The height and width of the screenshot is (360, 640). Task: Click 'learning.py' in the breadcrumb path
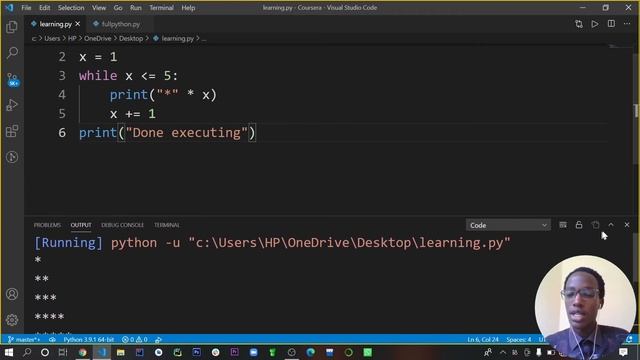coord(178,38)
